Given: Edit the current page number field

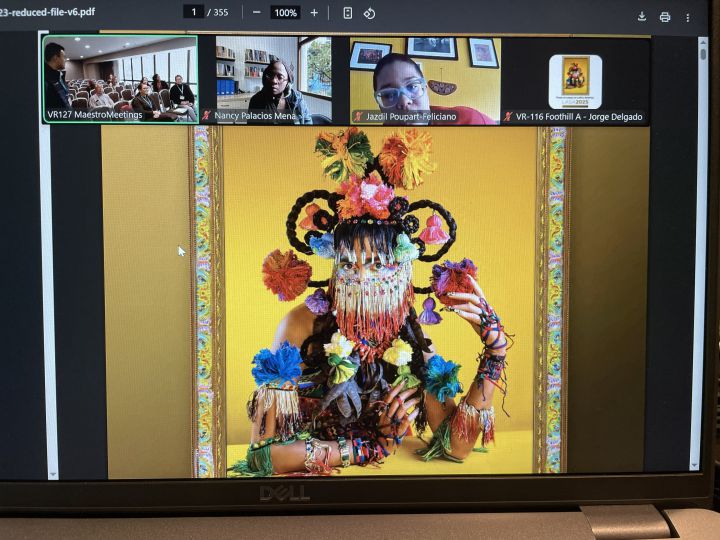Looking at the screenshot, I should click(x=193, y=12).
